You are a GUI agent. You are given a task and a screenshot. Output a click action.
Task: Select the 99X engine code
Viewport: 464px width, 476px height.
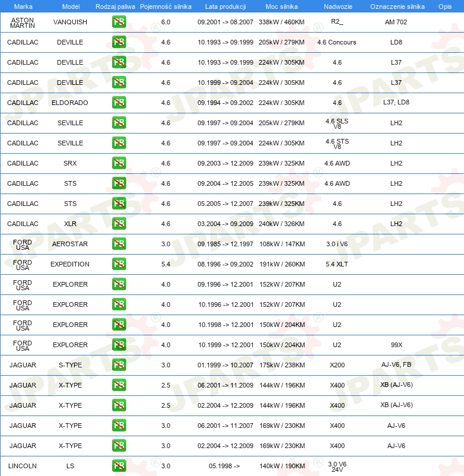[396, 345]
